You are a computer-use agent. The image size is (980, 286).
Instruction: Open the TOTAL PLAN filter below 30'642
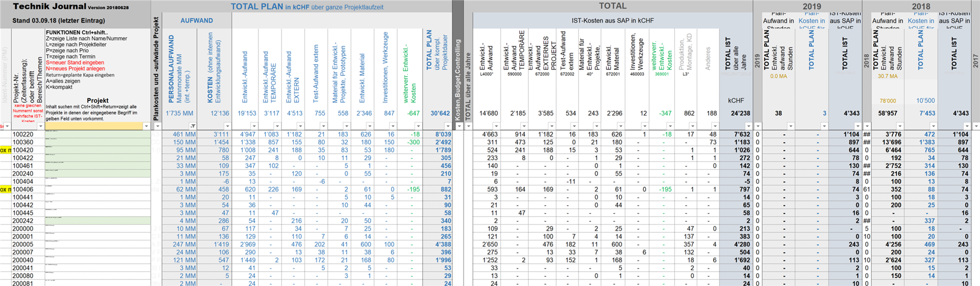tap(448, 126)
